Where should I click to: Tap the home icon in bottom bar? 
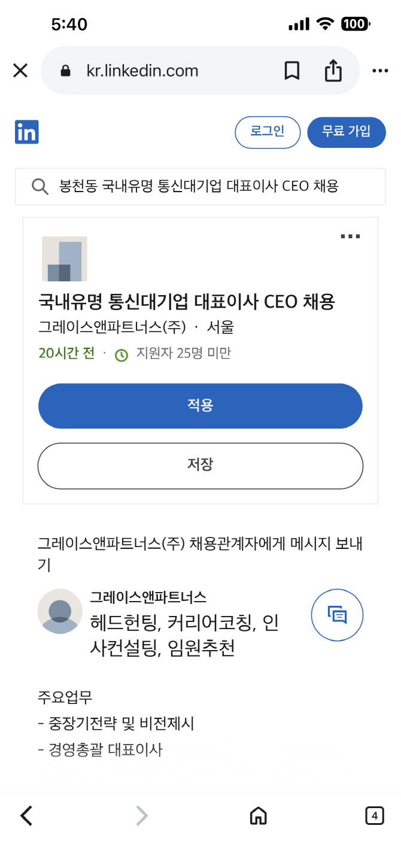click(x=258, y=815)
